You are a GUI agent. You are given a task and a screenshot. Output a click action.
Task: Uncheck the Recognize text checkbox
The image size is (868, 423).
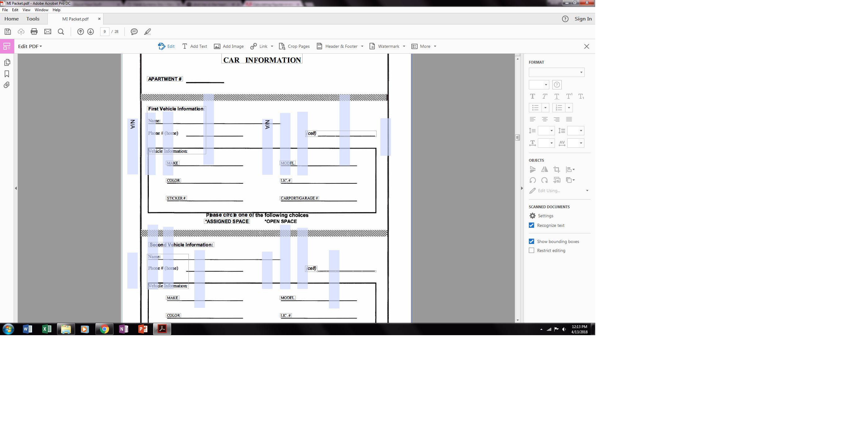(x=531, y=225)
